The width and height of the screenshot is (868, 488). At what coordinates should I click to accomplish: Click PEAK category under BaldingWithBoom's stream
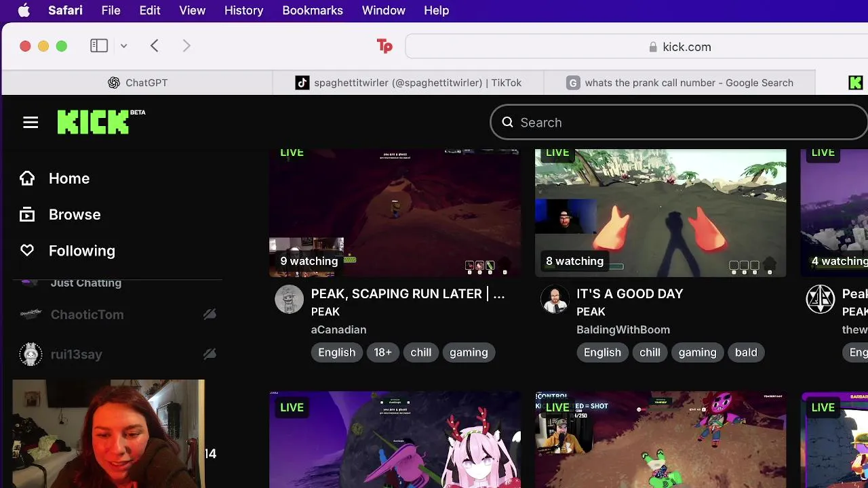click(591, 312)
